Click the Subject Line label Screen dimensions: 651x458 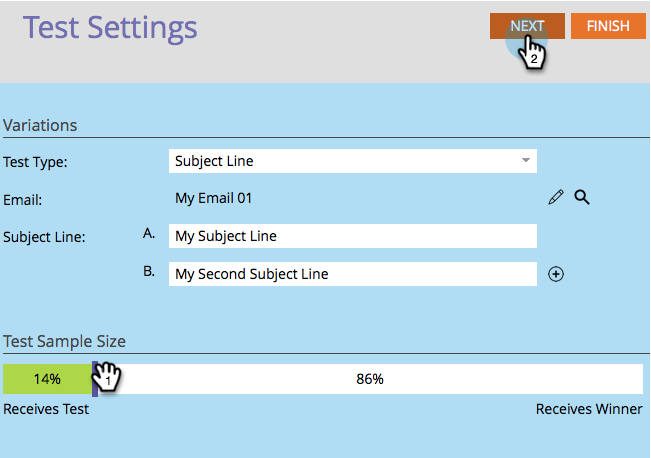pyautogui.click(x=44, y=237)
